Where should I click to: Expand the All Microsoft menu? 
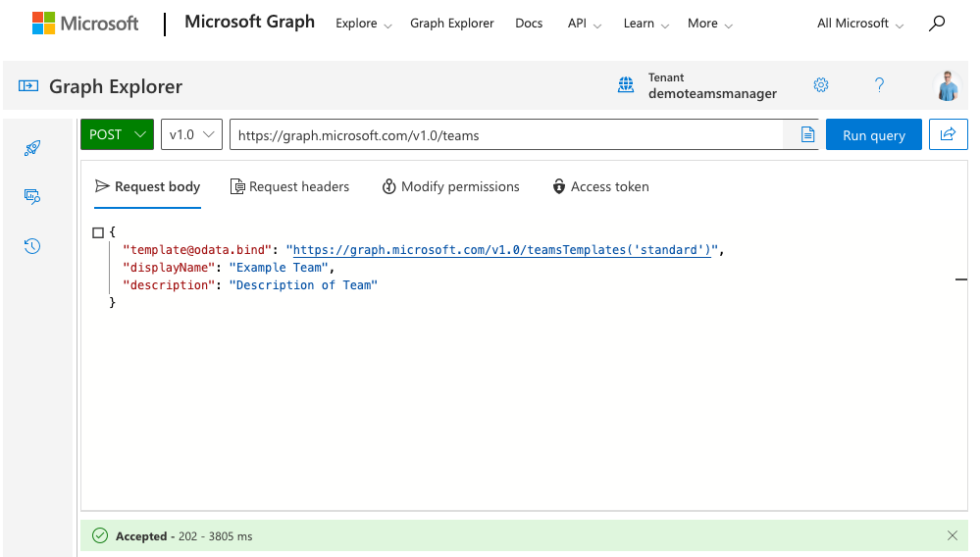(x=860, y=24)
